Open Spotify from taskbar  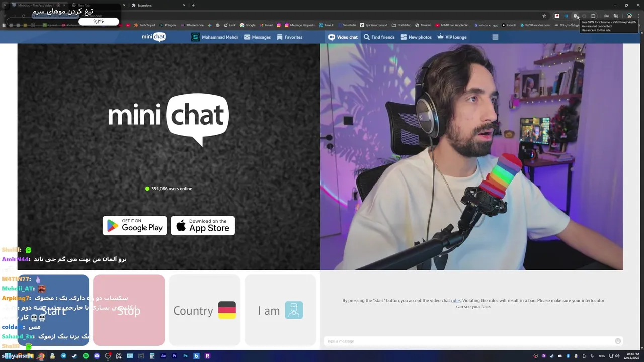pos(86,356)
